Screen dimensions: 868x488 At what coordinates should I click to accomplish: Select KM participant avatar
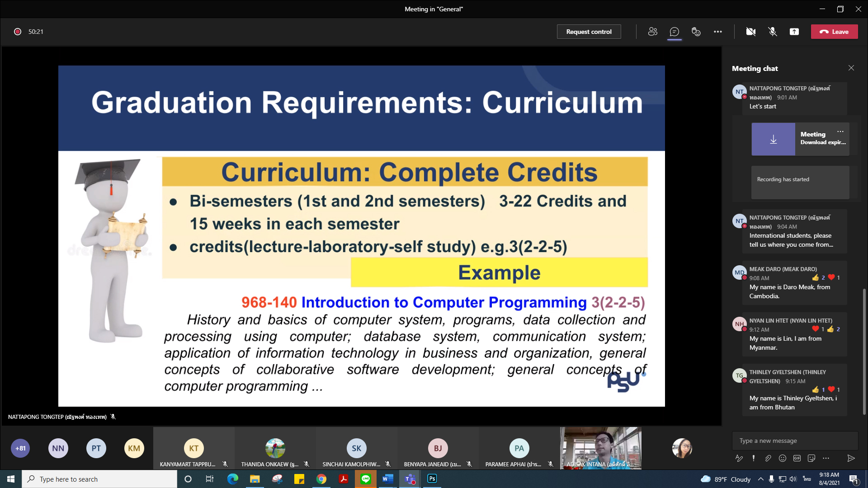click(134, 448)
